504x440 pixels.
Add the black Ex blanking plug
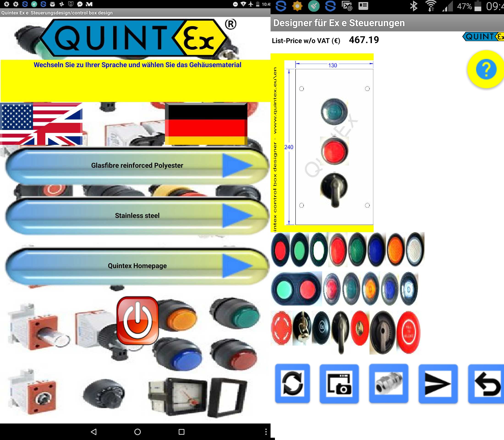tap(321, 328)
